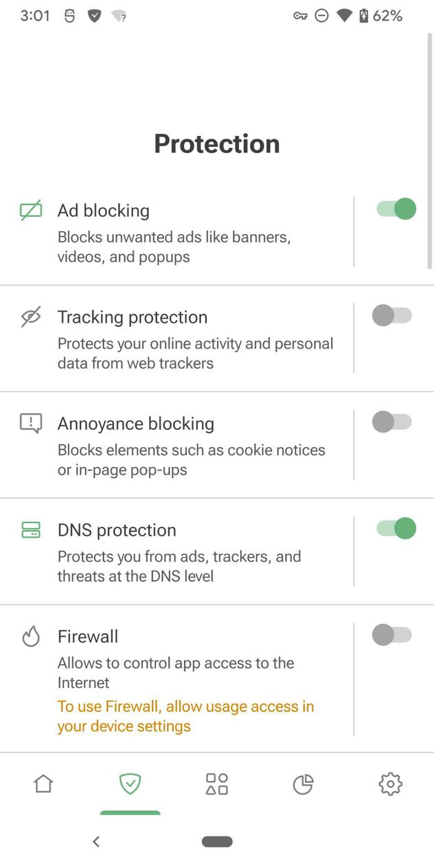Open the statistics pie chart icon
This screenshot has width=434, height=868.
coord(304,784)
